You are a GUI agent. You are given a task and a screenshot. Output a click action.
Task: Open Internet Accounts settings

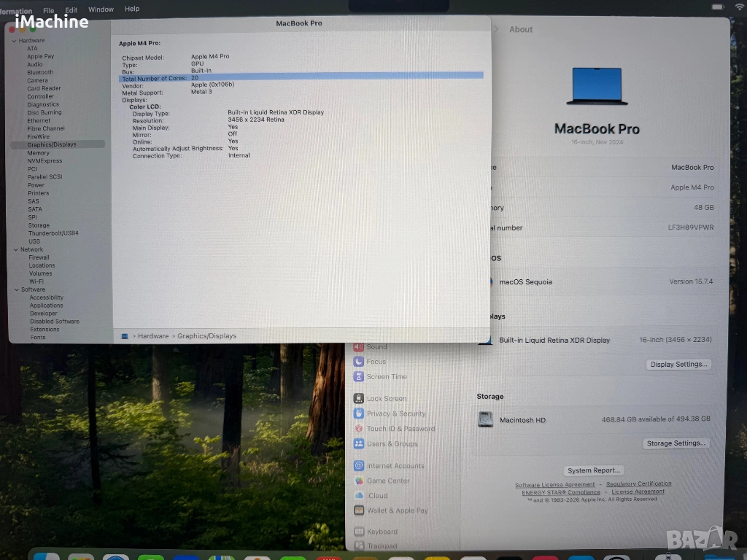click(x=395, y=466)
